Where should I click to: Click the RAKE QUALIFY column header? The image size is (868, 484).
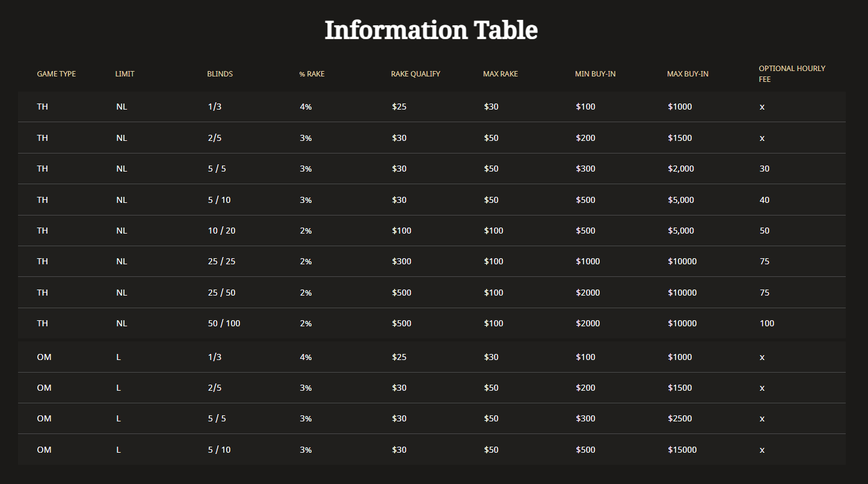pos(415,74)
